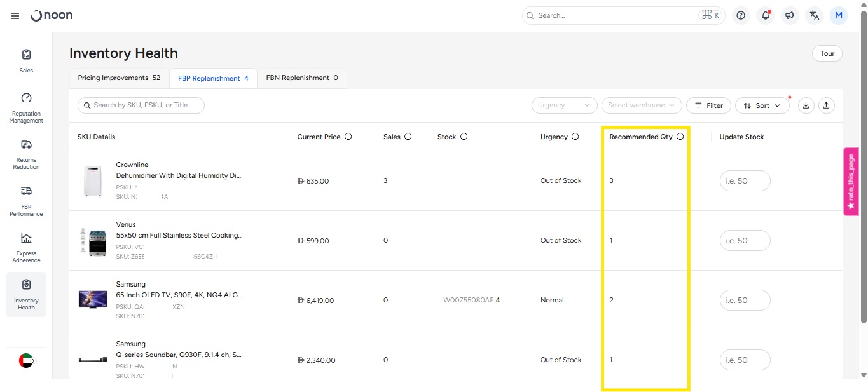Open Reputation Management in sidebar

[26, 107]
